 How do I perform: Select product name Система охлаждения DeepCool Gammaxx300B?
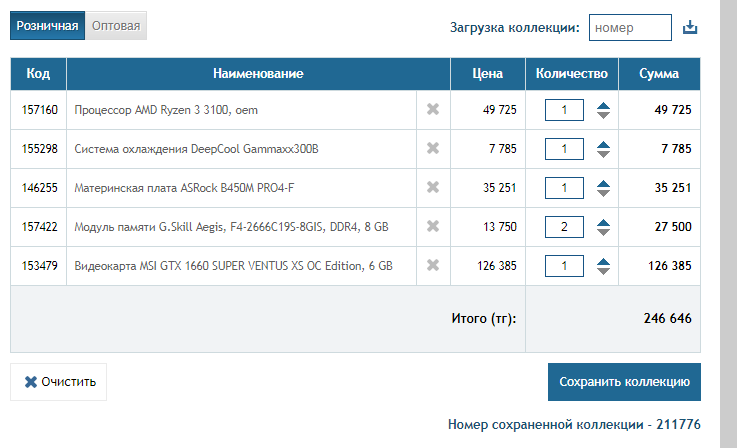[x=196, y=149]
